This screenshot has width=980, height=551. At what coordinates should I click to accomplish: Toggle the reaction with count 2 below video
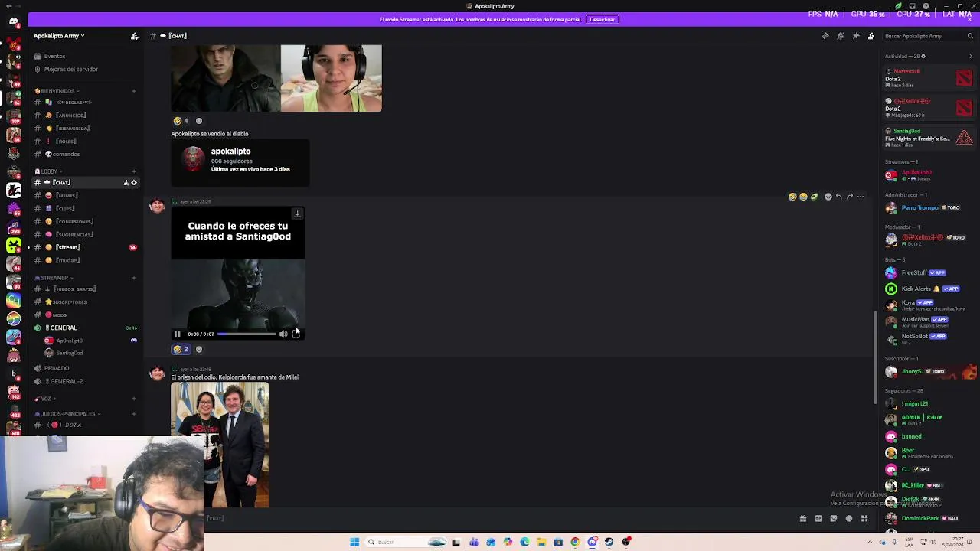(181, 349)
